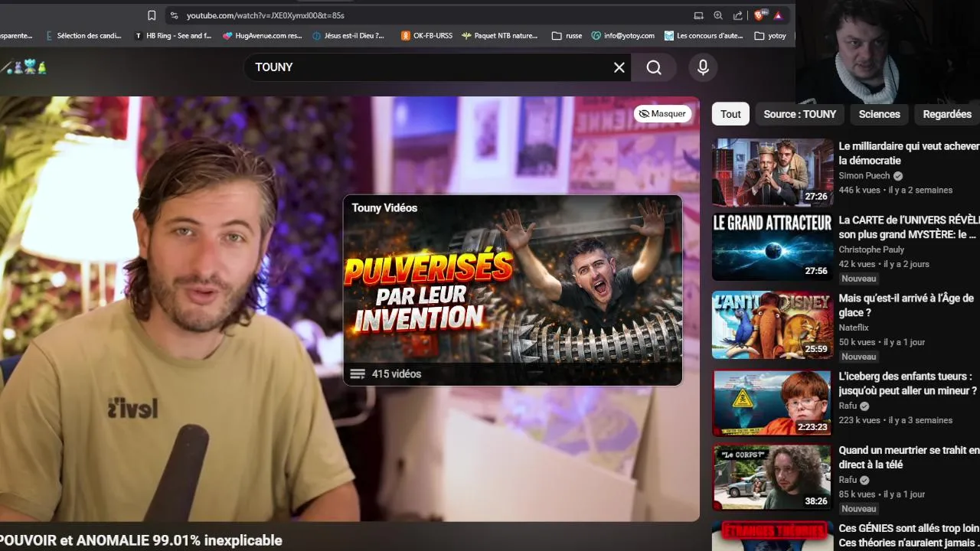Open the 'Étranges théories' video thumbnail
The image size is (980, 551).
[773, 536]
